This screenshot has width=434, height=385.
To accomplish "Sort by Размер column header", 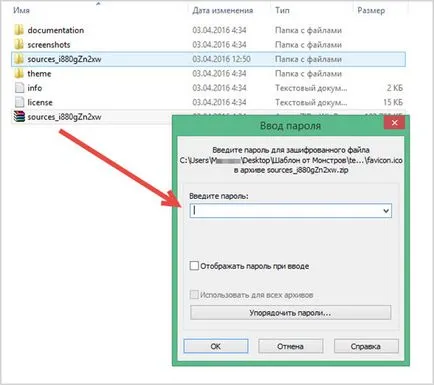I will (371, 11).
